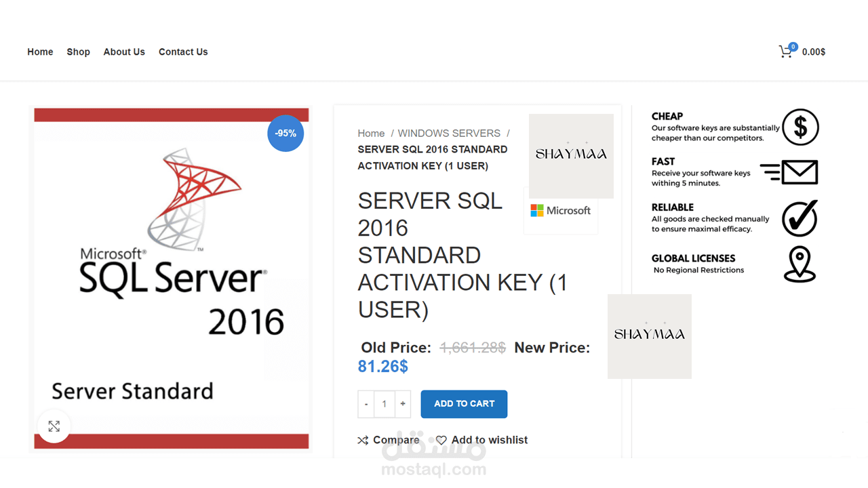Open the About Us page
This screenshot has height=488, width=868.
pos(124,52)
